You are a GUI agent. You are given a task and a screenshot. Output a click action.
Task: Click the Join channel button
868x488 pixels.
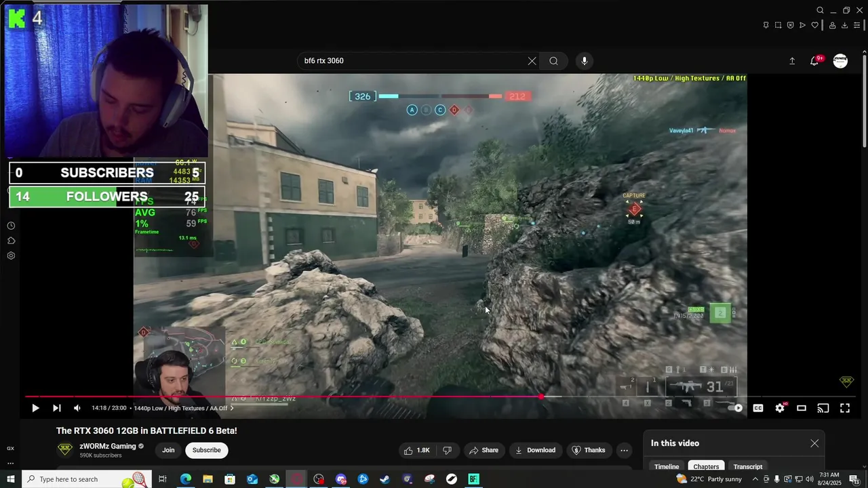(168, 450)
